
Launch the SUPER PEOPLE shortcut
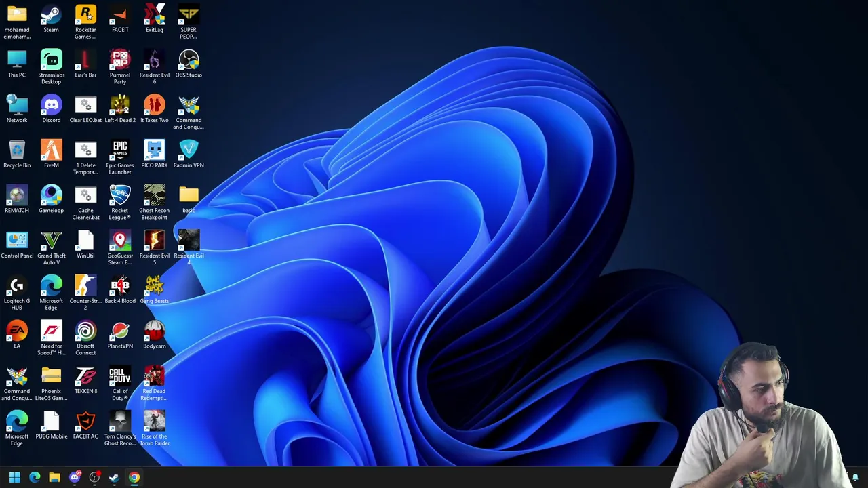[x=189, y=21]
